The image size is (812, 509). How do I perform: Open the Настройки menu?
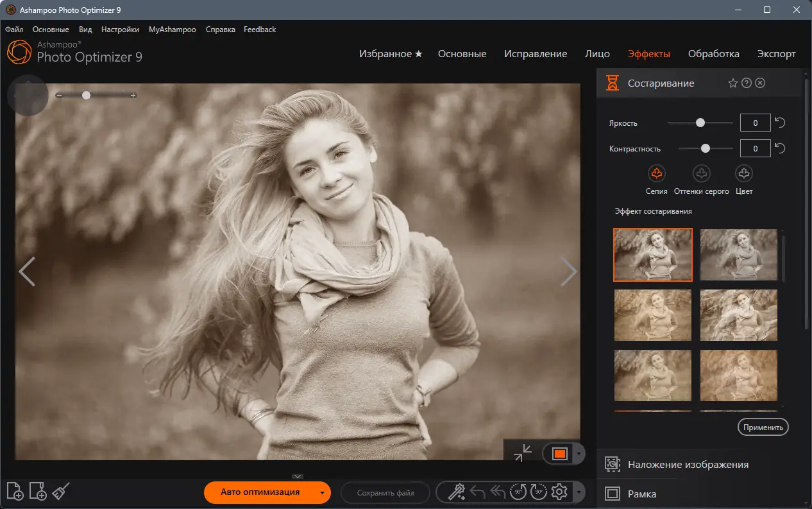[121, 30]
